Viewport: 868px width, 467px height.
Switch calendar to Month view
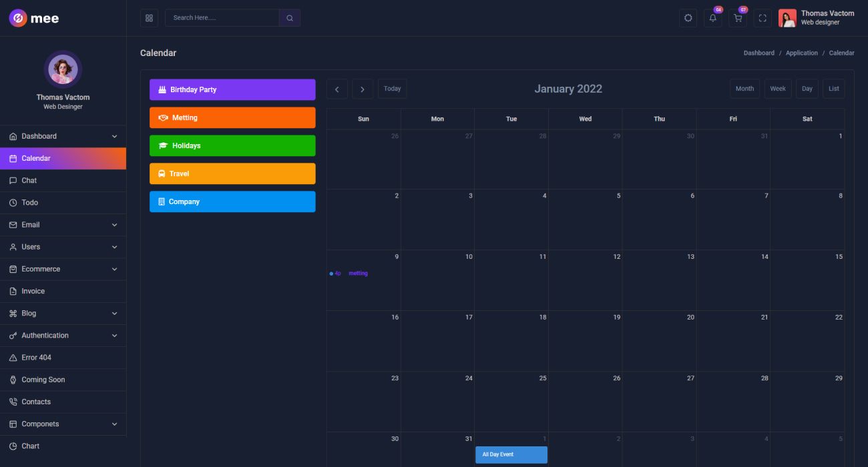(744, 89)
